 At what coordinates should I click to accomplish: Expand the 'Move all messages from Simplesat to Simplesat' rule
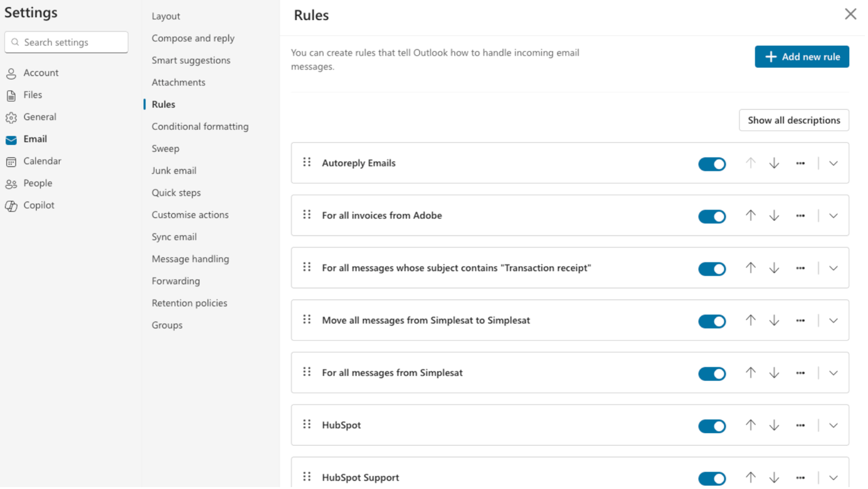pos(833,320)
